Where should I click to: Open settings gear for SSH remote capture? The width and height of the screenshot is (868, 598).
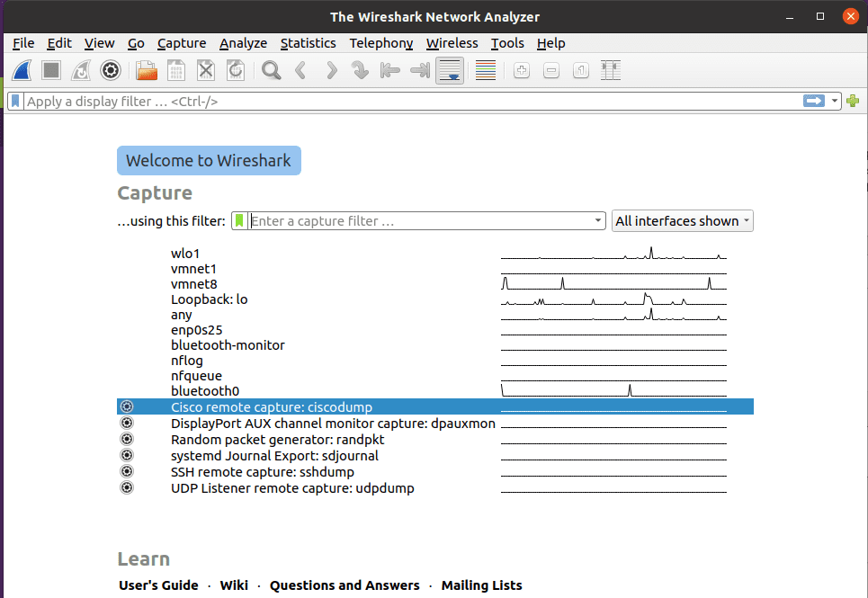tap(127, 471)
